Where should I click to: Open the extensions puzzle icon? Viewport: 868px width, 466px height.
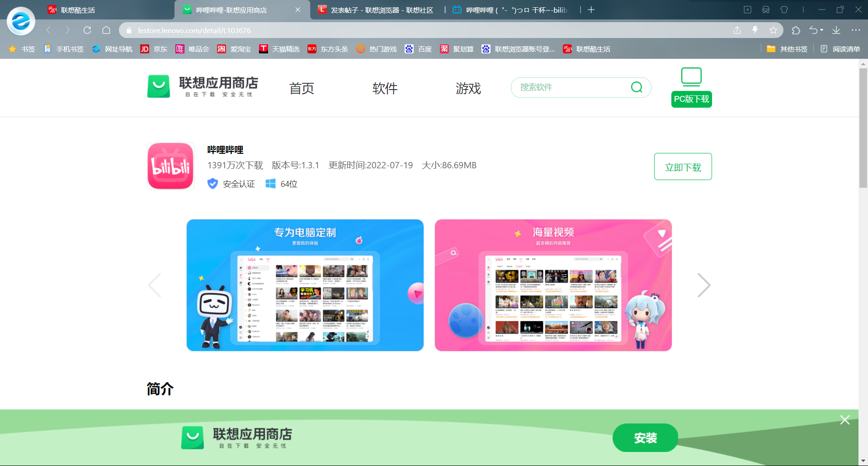pos(796,30)
